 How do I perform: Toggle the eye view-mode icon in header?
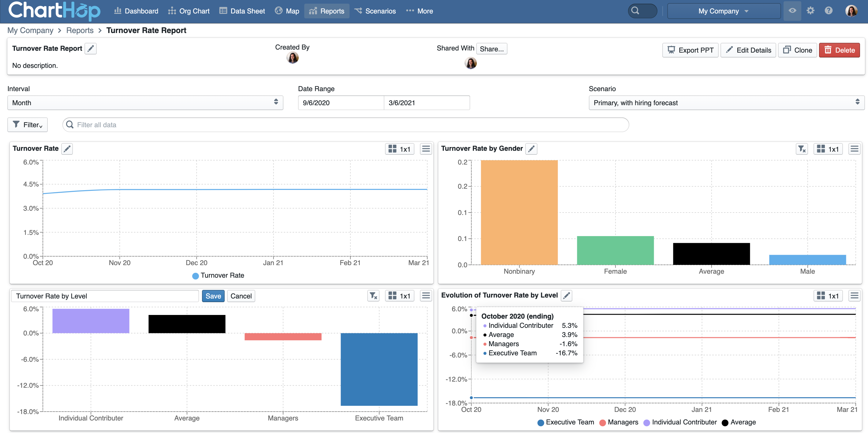[792, 11]
